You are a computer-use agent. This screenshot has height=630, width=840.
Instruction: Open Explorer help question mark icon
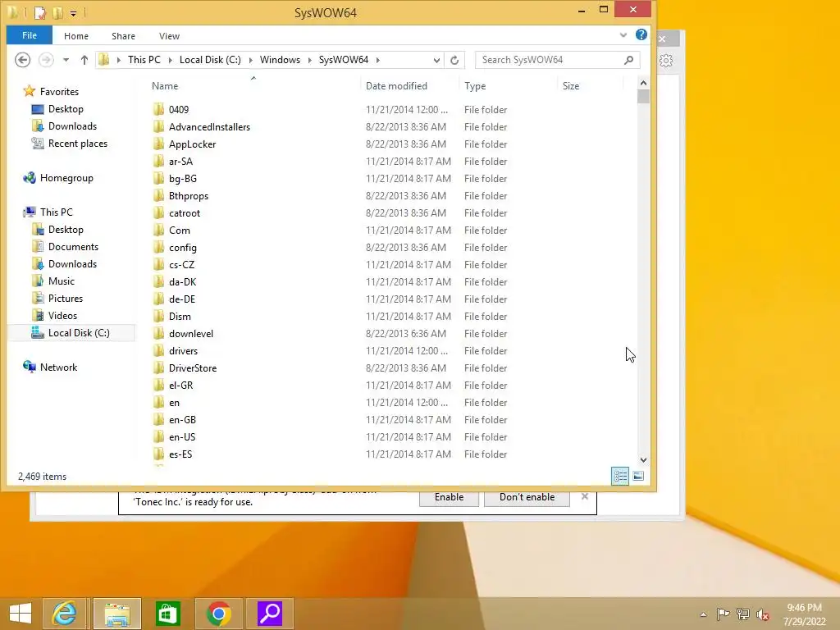pyautogui.click(x=641, y=34)
